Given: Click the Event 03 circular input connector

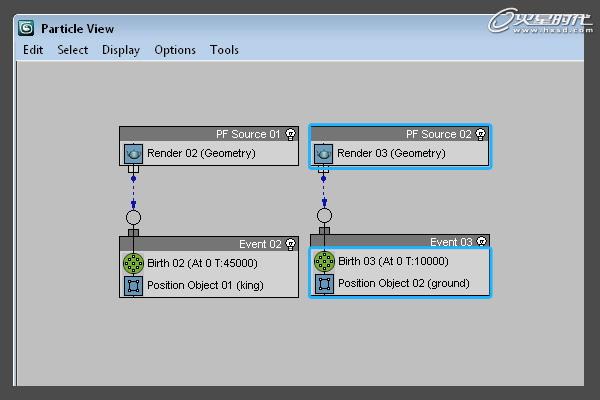Looking at the screenshot, I should (x=324, y=215).
